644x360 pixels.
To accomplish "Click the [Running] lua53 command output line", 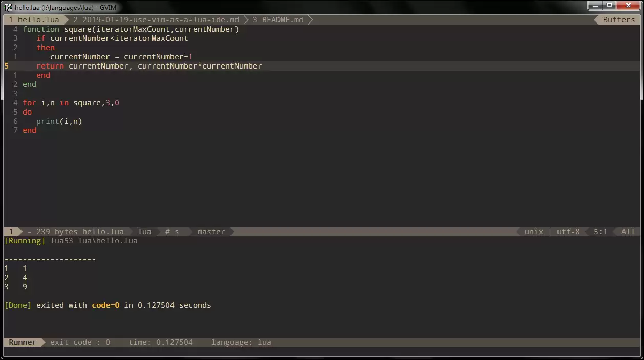I will (71, 241).
